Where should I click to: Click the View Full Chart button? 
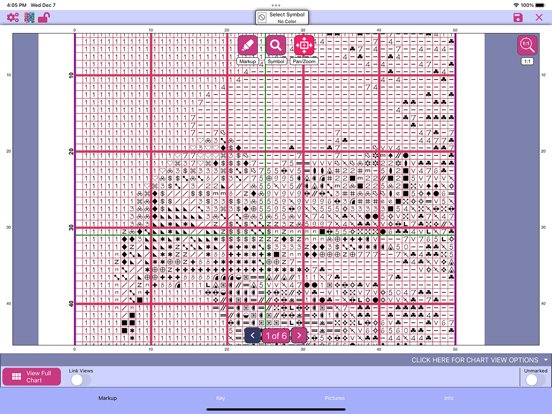(32, 377)
